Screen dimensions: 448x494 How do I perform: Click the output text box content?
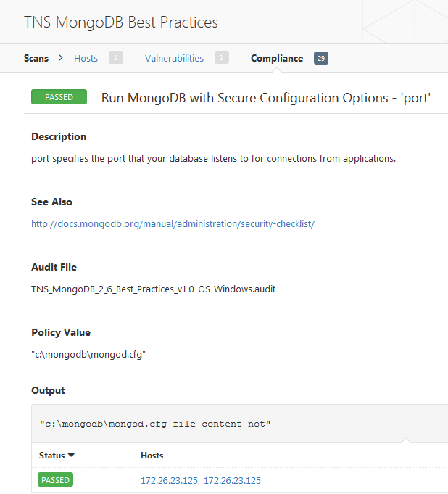[155, 424]
